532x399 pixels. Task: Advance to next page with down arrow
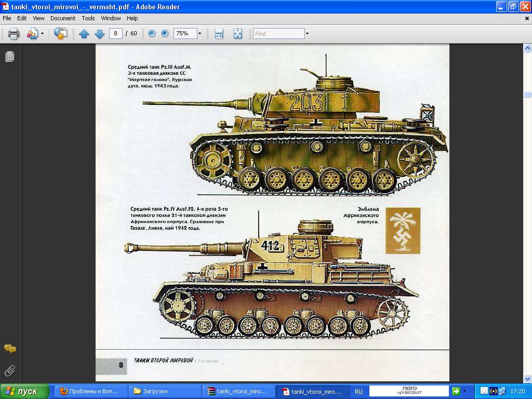tap(99, 34)
